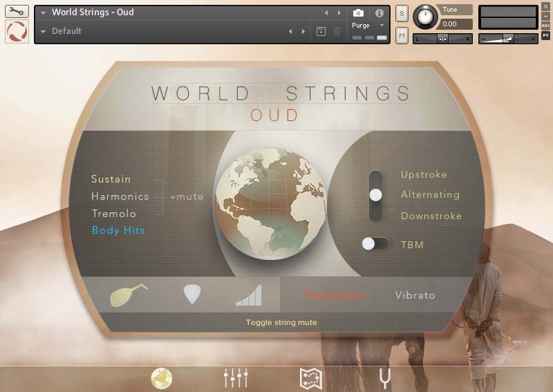This screenshot has width=553, height=392.
Task: Switch to the Transitions tab
Action: (x=335, y=295)
